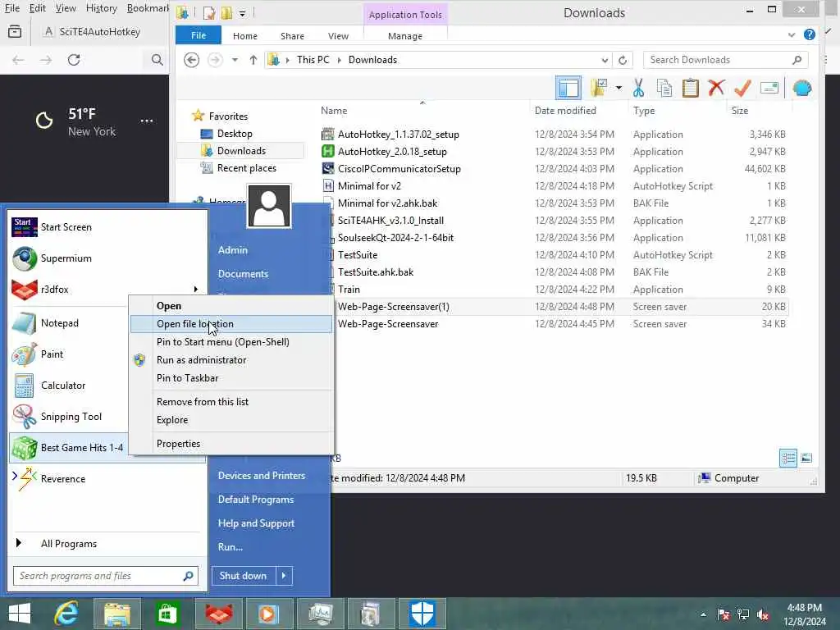Open Documents in start menu
Image resolution: width=840 pixels, height=630 pixels.
[243, 274]
